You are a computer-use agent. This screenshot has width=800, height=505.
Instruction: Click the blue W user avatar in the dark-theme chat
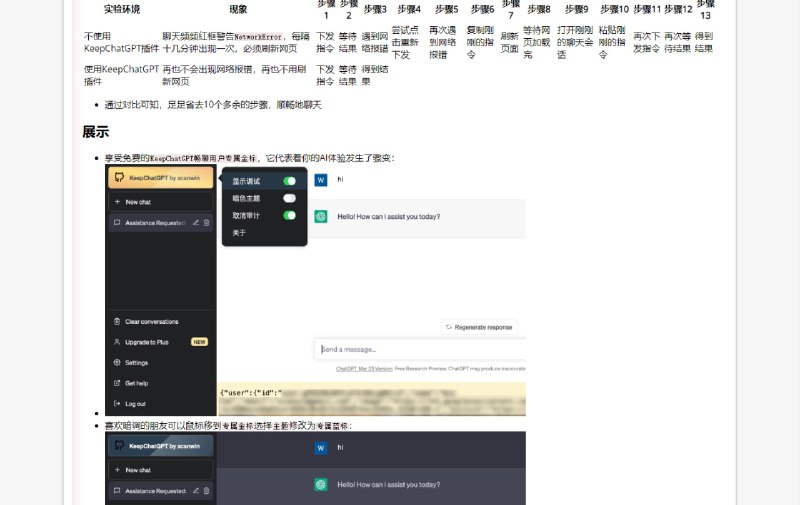[321, 448]
